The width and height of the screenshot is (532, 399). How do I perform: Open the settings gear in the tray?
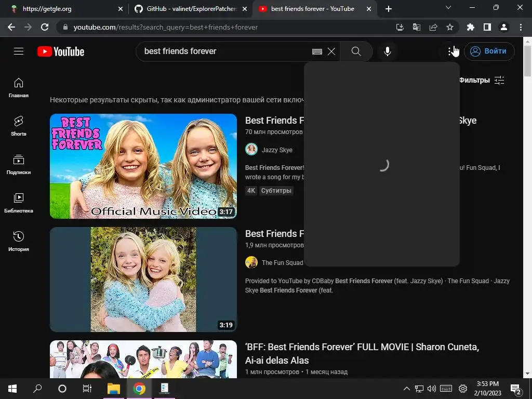click(x=463, y=389)
